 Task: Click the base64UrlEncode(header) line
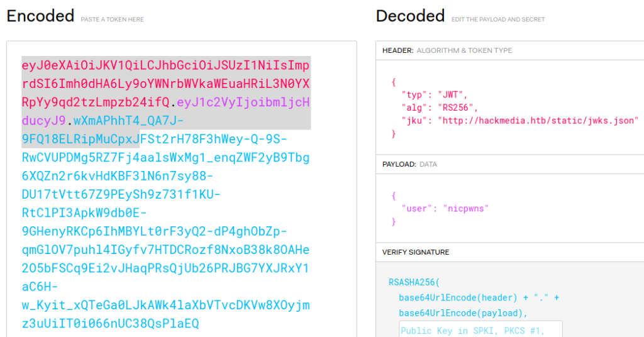(479, 297)
